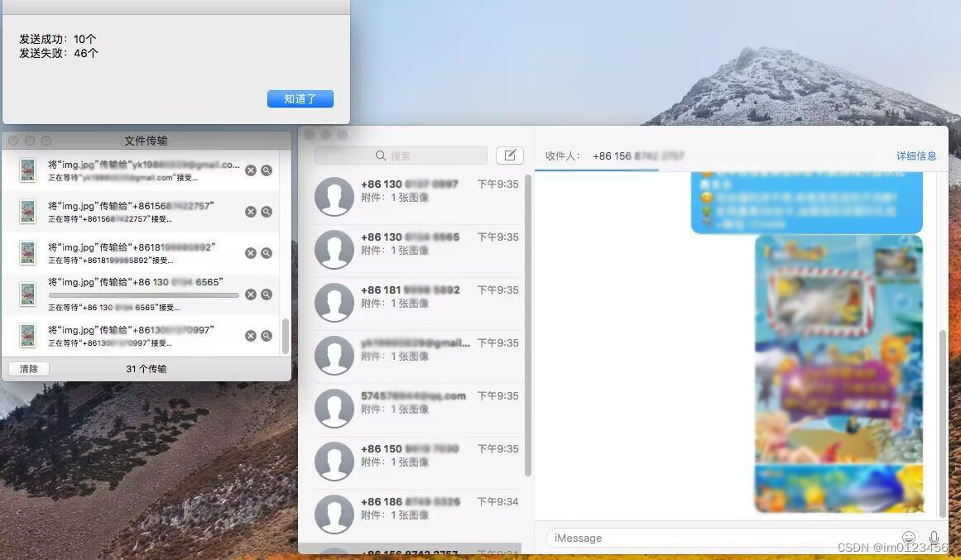961x560 pixels.
Task: Cancel the +86181...5892 file transfer
Action: [x=251, y=253]
